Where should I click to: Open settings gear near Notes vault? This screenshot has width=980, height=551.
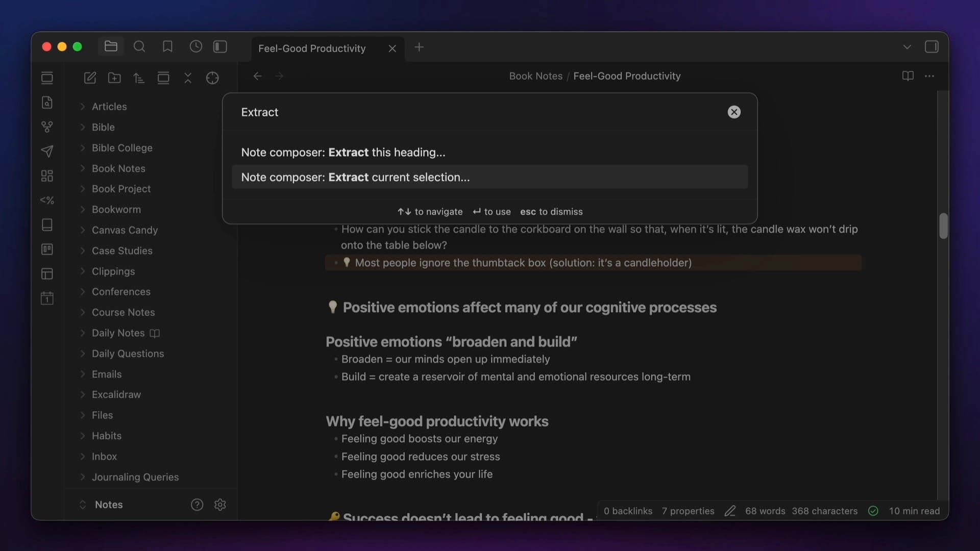[x=220, y=505]
